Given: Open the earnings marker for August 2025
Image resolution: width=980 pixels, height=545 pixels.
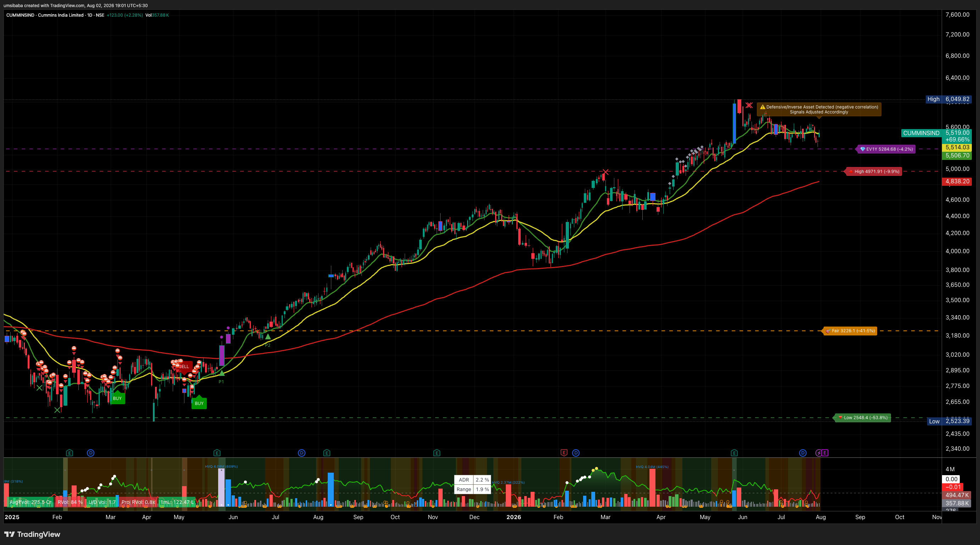Looking at the screenshot, I should coord(327,452).
